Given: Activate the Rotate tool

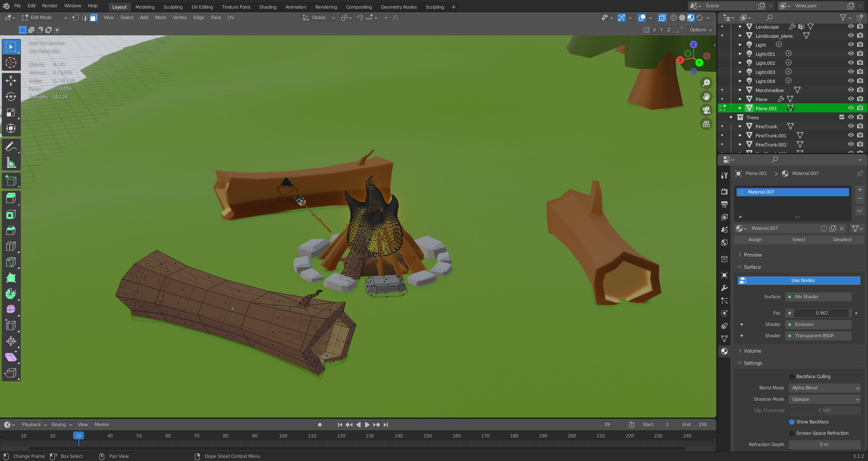Looking at the screenshot, I should [x=11, y=97].
